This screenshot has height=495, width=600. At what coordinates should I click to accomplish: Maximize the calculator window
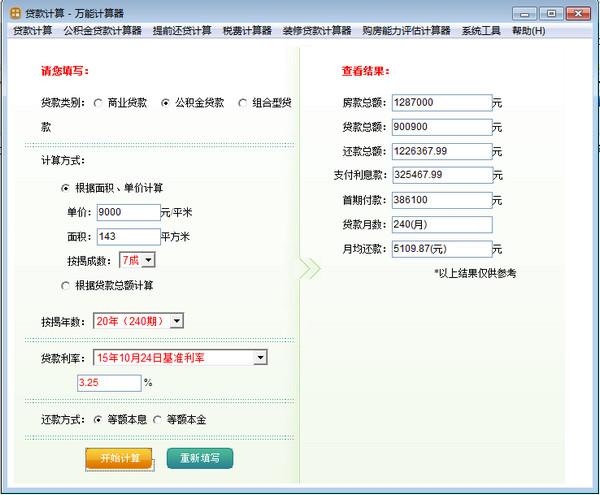pos(551,14)
